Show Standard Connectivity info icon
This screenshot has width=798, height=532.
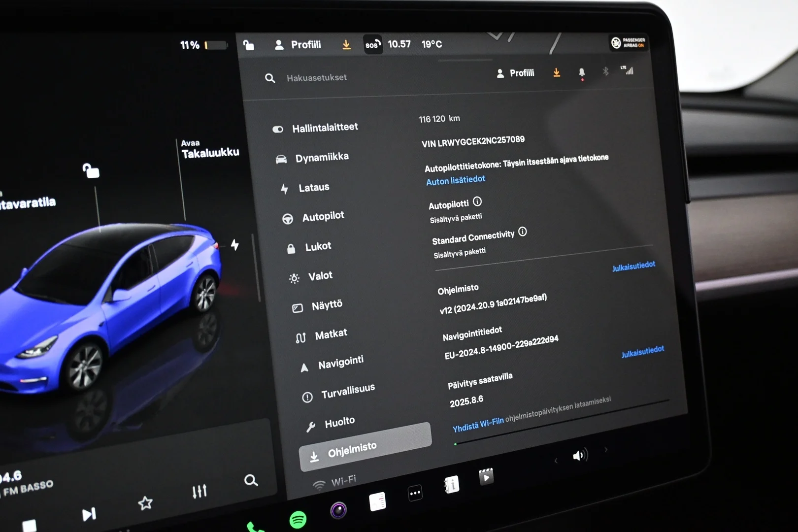[523, 232]
